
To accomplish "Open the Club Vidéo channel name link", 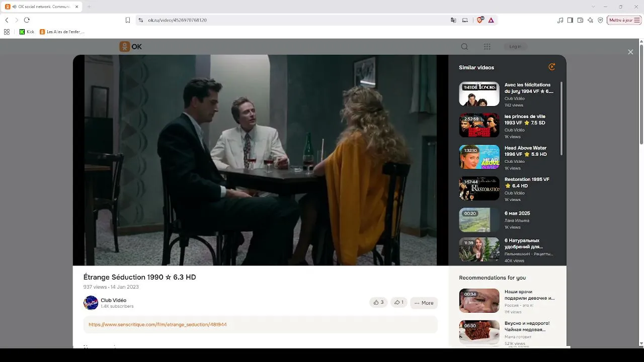I will pyautogui.click(x=113, y=300).
